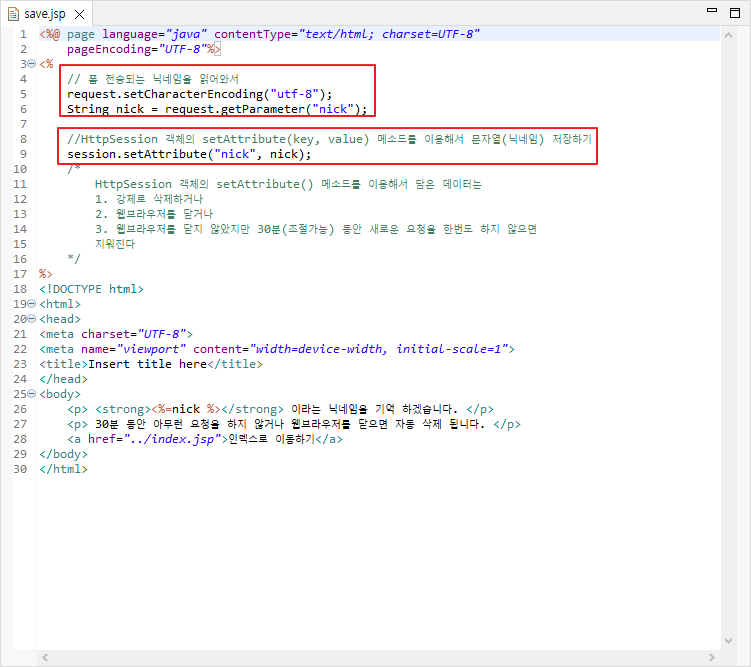This screenshot has height=667, width=751.
Task: Click line number 30 in the gutter
Action: 20,469
